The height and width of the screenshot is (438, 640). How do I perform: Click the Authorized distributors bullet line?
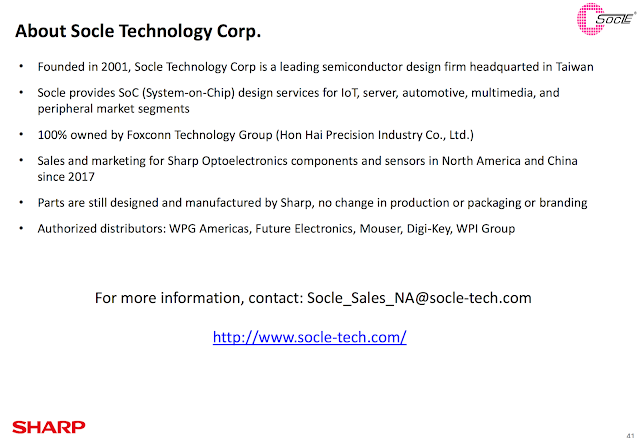[276, 229]
